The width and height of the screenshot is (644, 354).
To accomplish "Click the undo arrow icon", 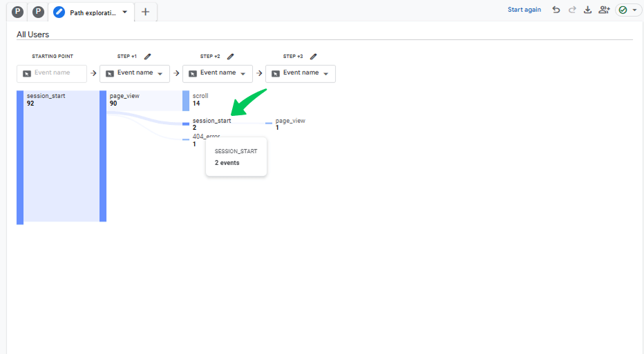I will (556, 10).
